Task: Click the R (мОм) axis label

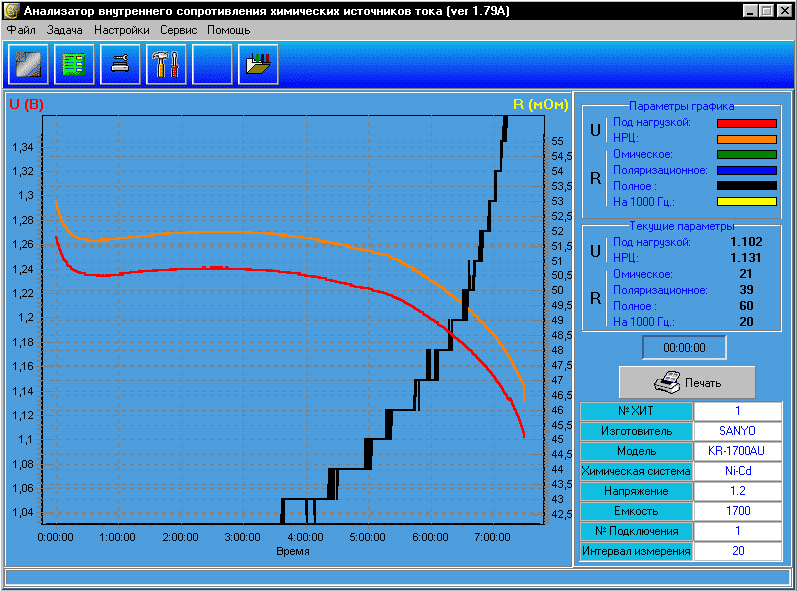Action: tap(540, 104)
